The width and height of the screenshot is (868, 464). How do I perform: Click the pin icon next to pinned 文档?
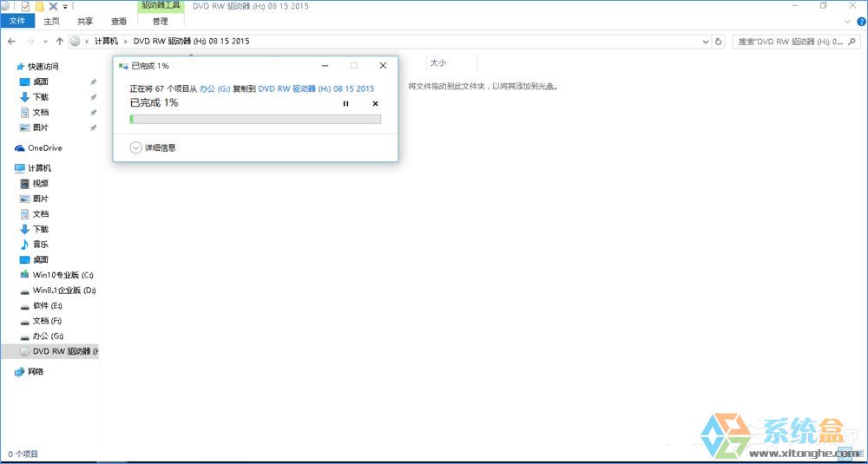pyautogui.click(x=93, y=112)
